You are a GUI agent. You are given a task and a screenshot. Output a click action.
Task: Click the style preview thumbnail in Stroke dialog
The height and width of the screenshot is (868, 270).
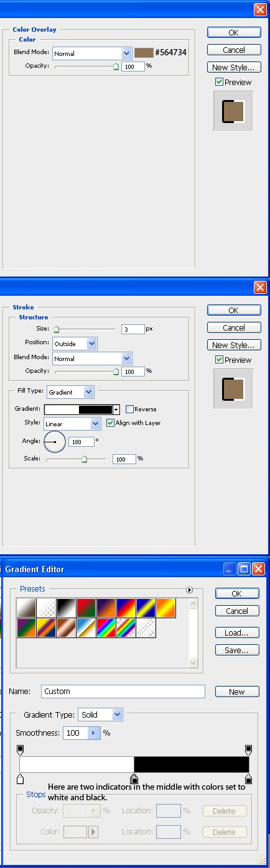click(233, 389)
